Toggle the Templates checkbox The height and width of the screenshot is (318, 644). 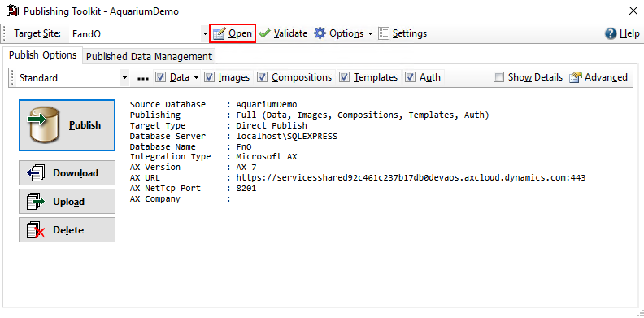tap(344, 76)
